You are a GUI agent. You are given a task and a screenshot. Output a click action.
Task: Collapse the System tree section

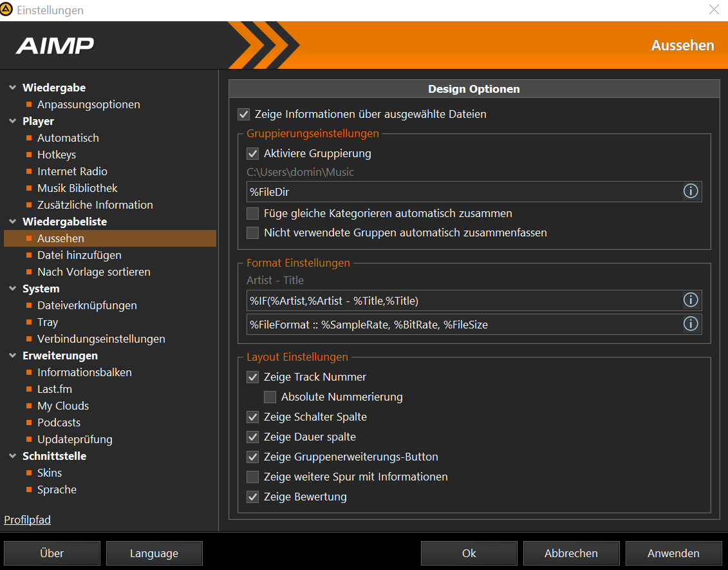pos(12,289)
